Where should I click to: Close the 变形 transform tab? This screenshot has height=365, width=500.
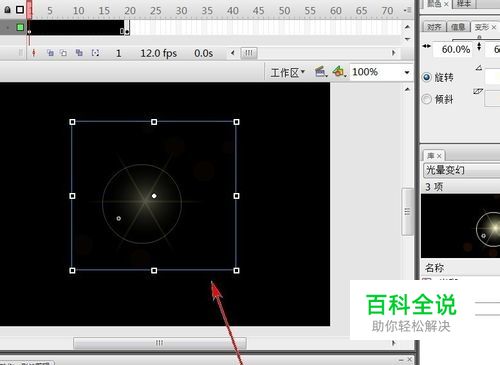click(494, 27)
